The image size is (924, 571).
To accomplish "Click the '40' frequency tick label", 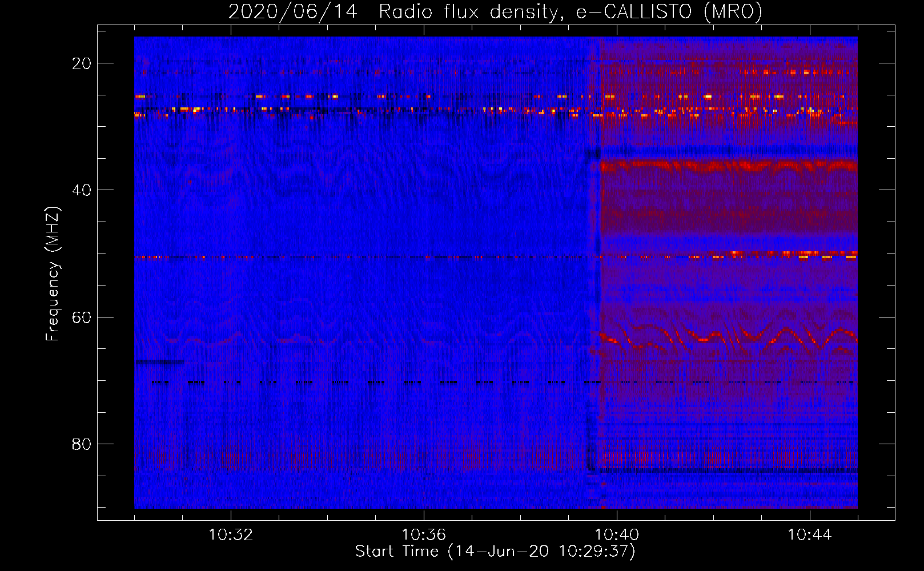I will [82, 190].
